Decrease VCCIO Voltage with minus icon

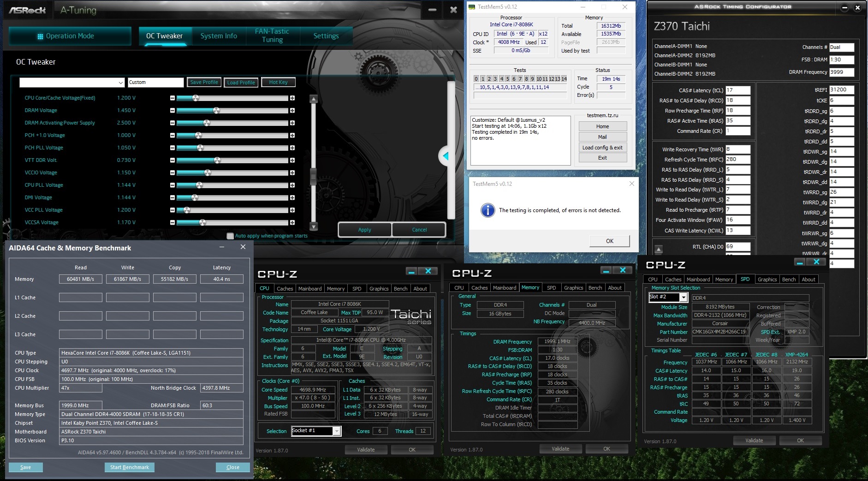pos(172,173)
